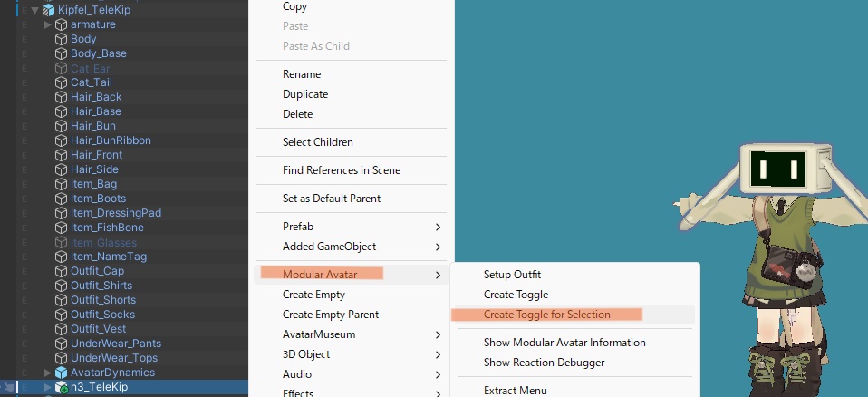Screen dimensions: 868x397
Task: Click the cube icon beside Hair_BunRibbon
Action: 62,140
